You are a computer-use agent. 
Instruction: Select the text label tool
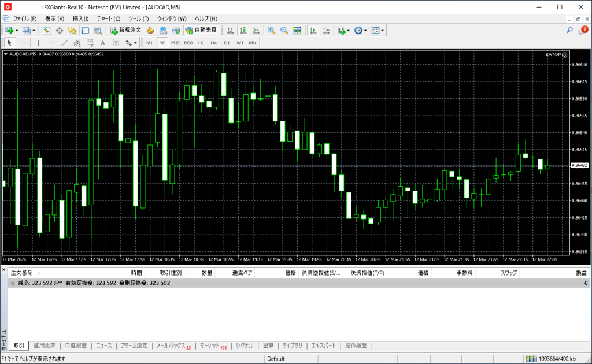tap(103, 43)
